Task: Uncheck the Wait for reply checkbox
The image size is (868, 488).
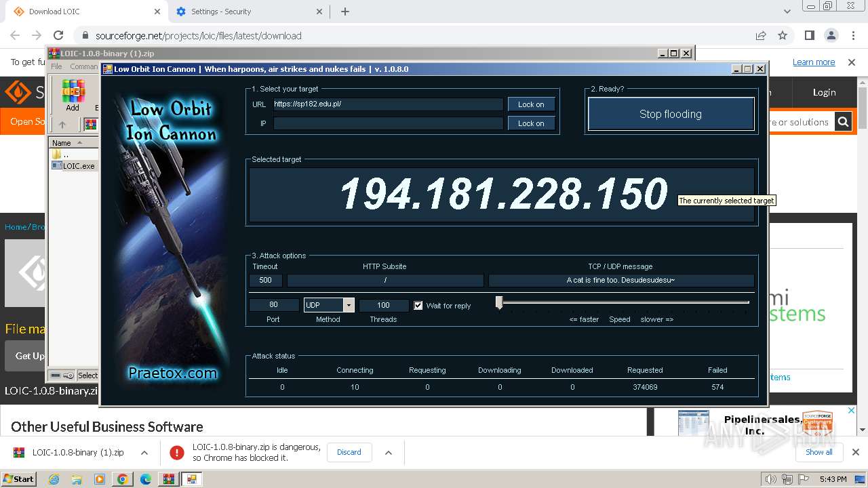Action: (418, 306)
